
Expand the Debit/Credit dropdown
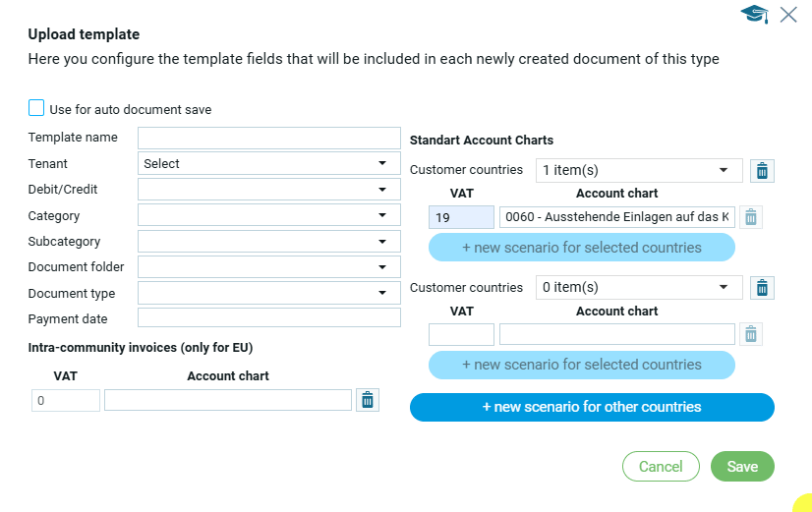coord(269,190)
